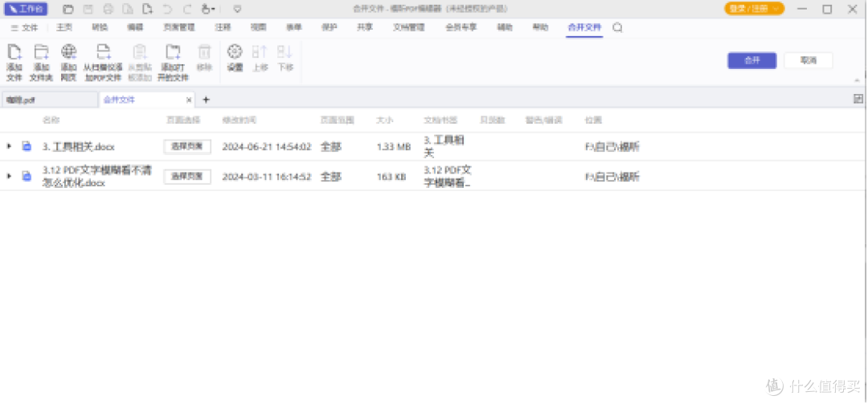Screen dimensions: 868x404
Task: Click the open file icon in quick access bar
Action: point(68,9)
